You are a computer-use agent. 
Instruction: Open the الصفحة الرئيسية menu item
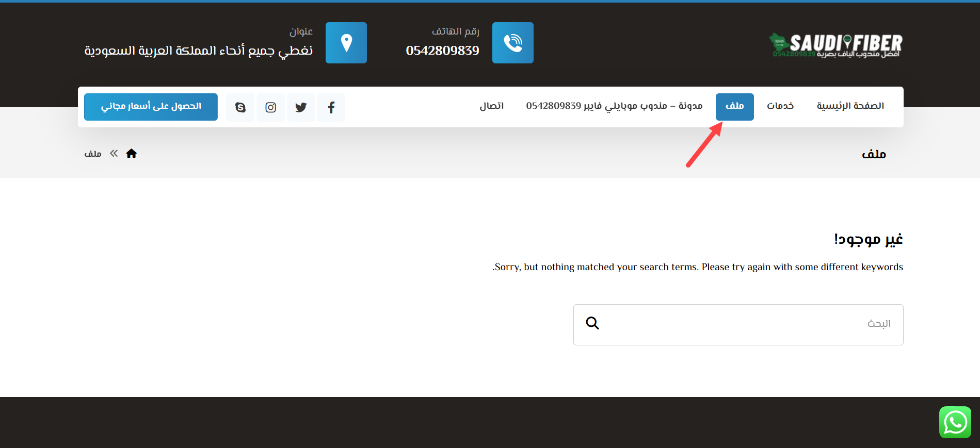click(x=850, y=106)
